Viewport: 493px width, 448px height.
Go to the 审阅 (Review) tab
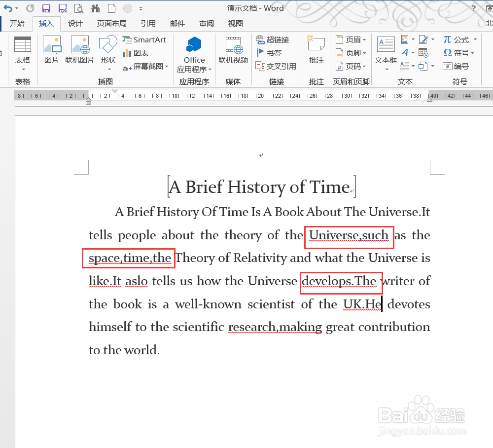[x=207, y=24]
